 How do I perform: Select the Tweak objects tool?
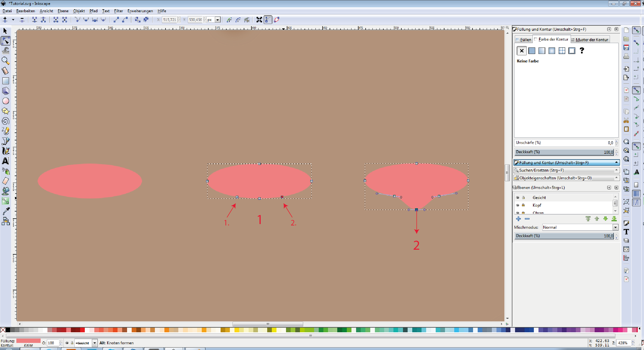click(5, 51)
